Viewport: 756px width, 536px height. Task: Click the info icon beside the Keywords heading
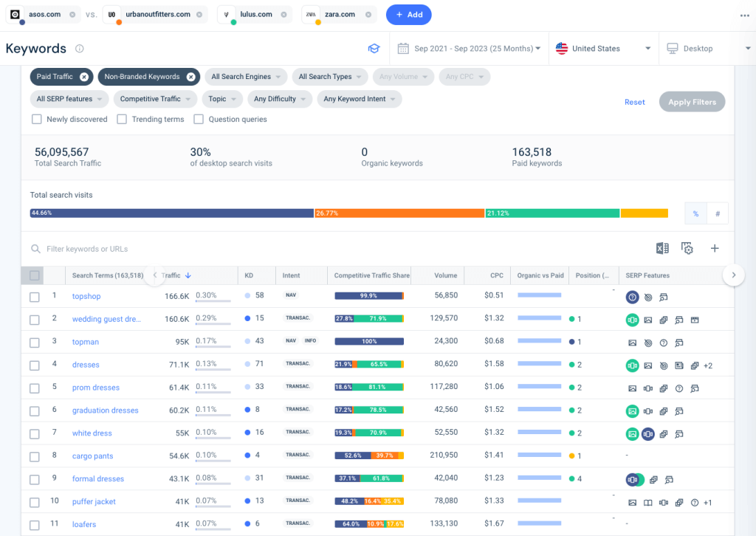pyautogui.click(x=80, y=48)
